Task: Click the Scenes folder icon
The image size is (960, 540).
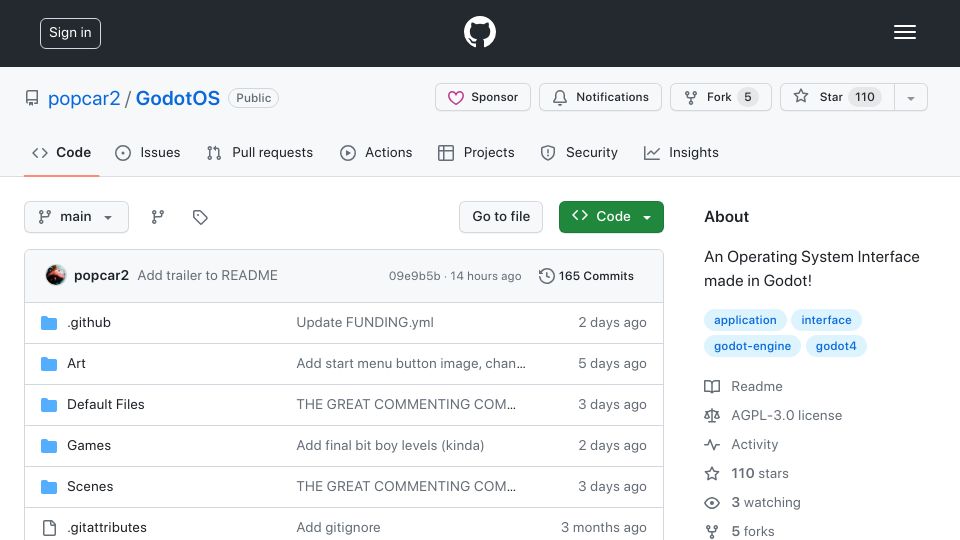Action: 49,487
